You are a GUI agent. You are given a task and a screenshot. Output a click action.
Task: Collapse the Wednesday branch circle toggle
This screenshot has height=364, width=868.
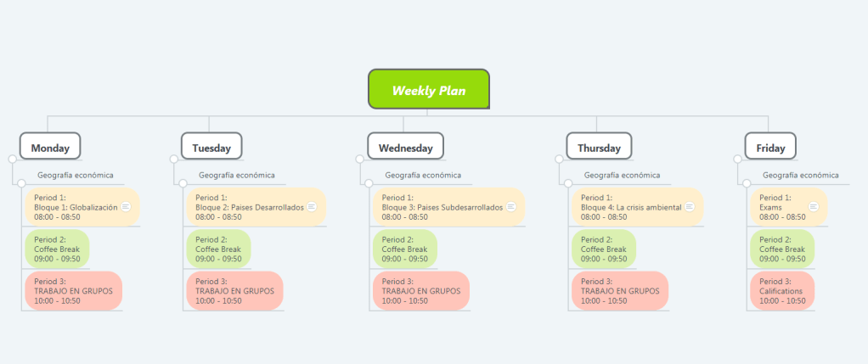pyautogui.click(x=360, y=159)
